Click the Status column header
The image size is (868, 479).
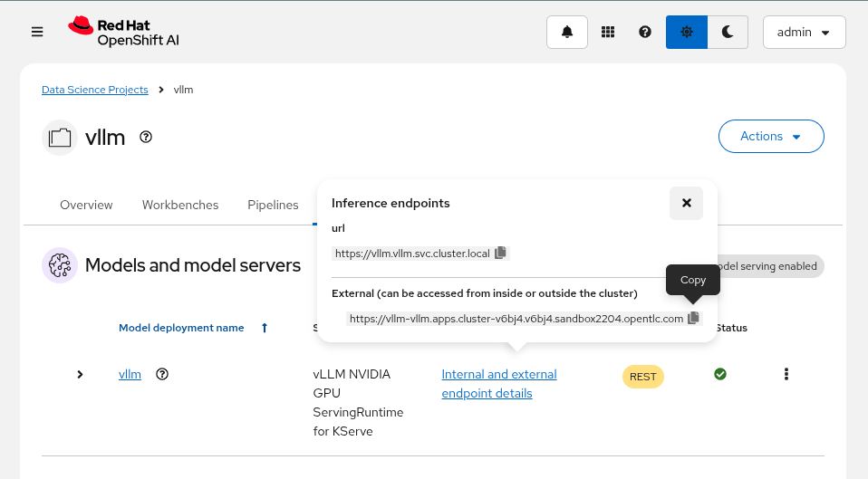[x=731, y=328]
